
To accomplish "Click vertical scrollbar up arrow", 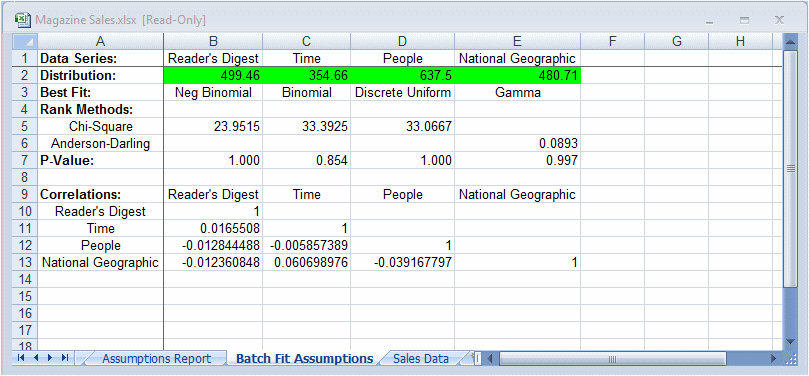I will (x=789, y=41).
